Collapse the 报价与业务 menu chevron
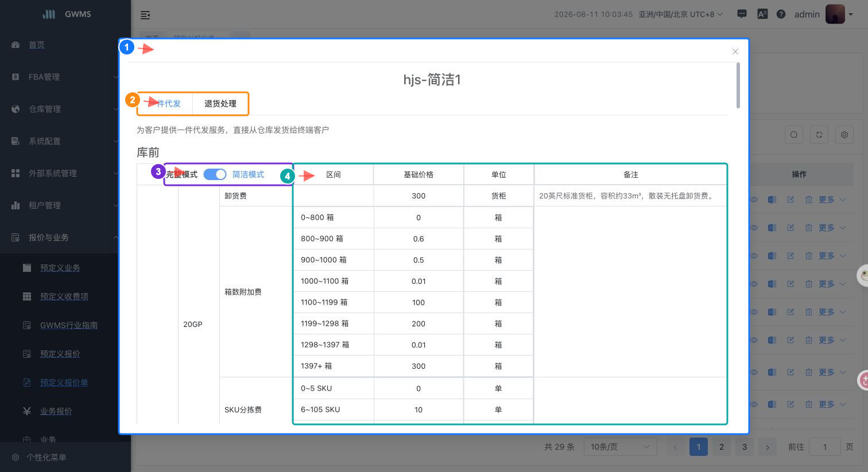Image resolution: width=868 pixels, height=472 pixels. 116,237
